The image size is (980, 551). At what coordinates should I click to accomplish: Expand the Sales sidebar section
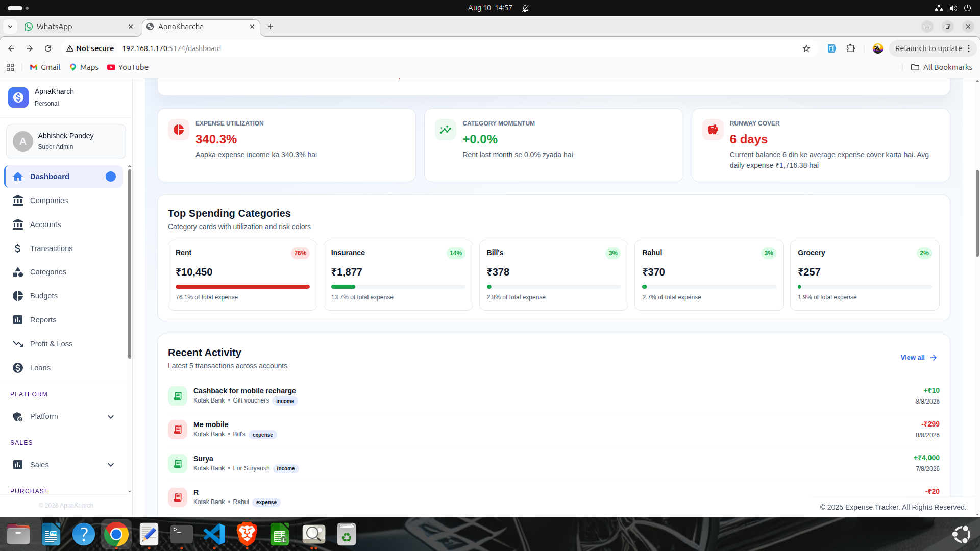click(64, 465)
